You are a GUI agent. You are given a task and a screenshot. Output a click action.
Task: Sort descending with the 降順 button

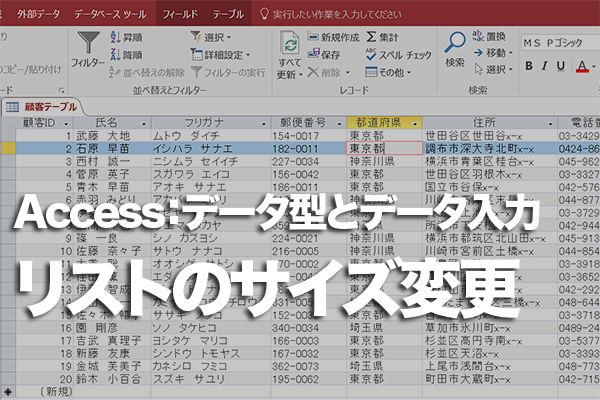click(x=126, y=55)
